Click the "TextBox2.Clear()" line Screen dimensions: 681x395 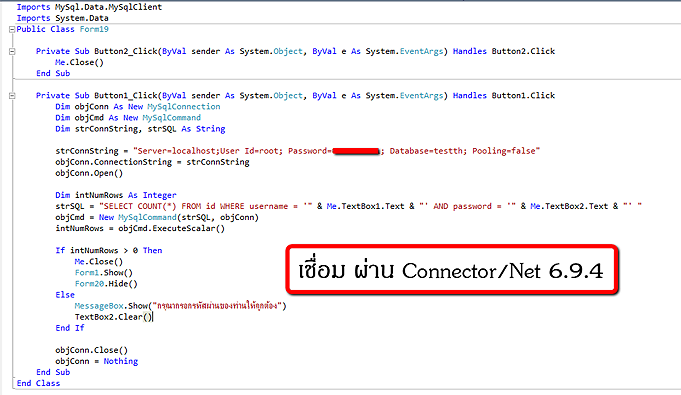113,317
